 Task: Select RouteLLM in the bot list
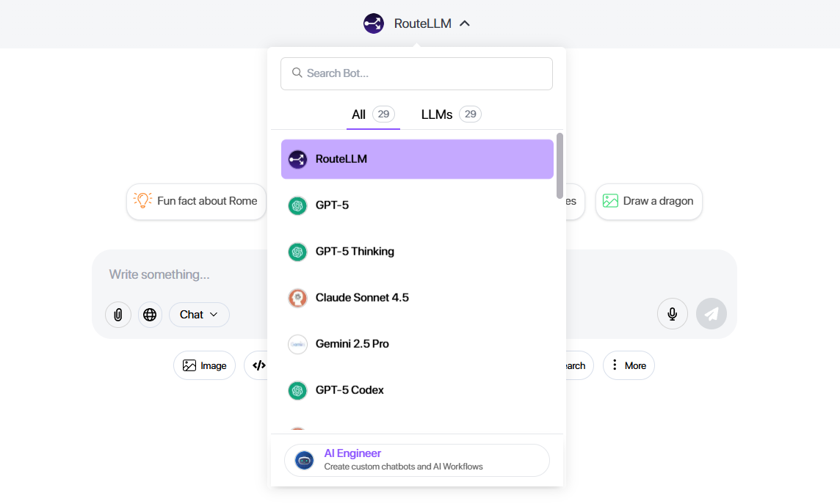tap(417, 159)
